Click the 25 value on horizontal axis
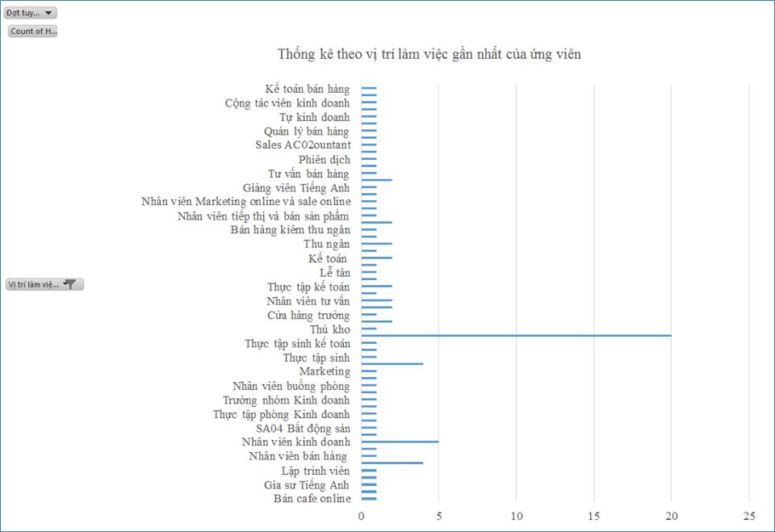This screenshot has width=775, height=532. coord(748,517)
